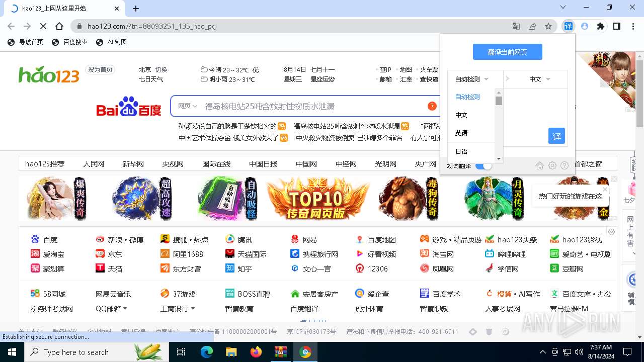Click language list scrollbar thumb
The width and height of the screenshot is (644, 362).
(x=499, y=101)
